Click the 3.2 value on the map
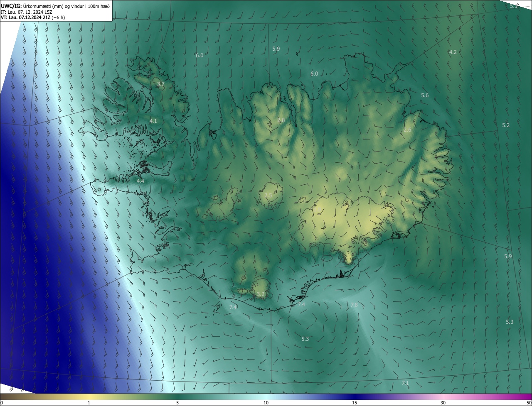532x406 pixels. point(261,294)
